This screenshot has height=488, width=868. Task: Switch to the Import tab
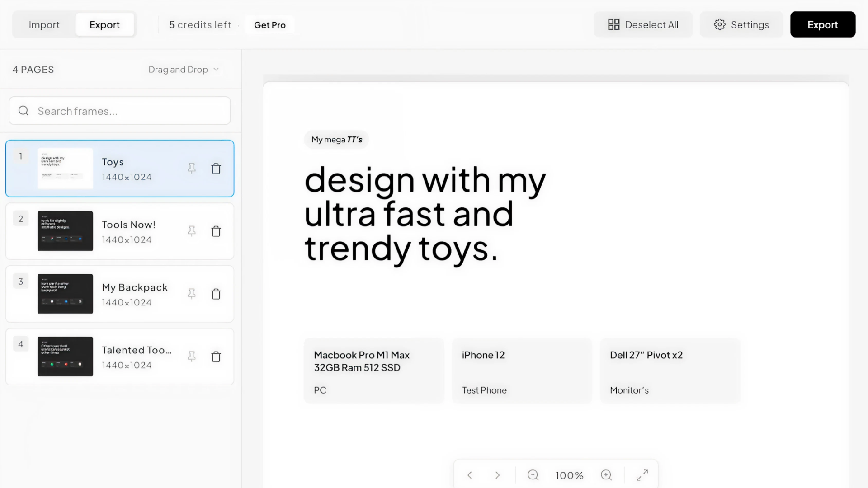click(x=44, y=25)
